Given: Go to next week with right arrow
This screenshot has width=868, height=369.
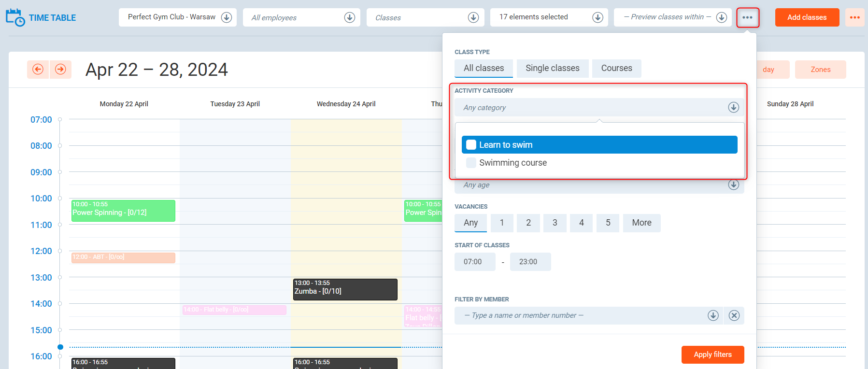Looking at the screenshot, I should (60, 70).
